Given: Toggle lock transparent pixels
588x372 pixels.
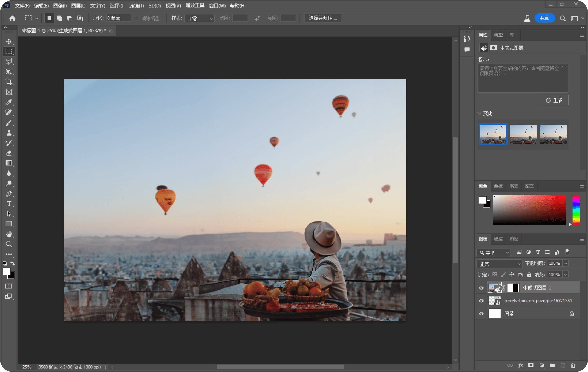Looking at the screenshot, I should pyautogui.click(x=494, y=274).
